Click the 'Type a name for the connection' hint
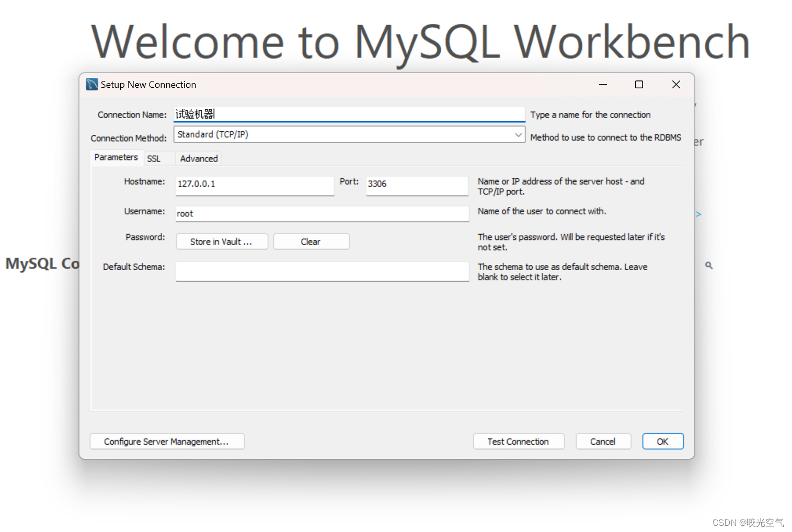 590,115
